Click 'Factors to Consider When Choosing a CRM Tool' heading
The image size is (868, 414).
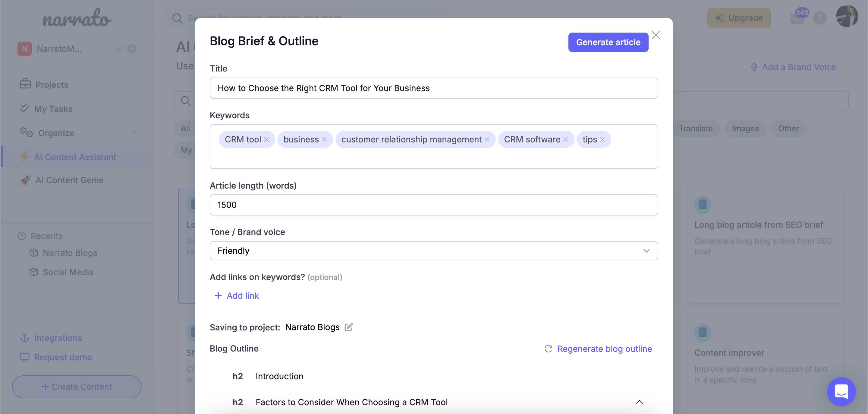point(351,402)
